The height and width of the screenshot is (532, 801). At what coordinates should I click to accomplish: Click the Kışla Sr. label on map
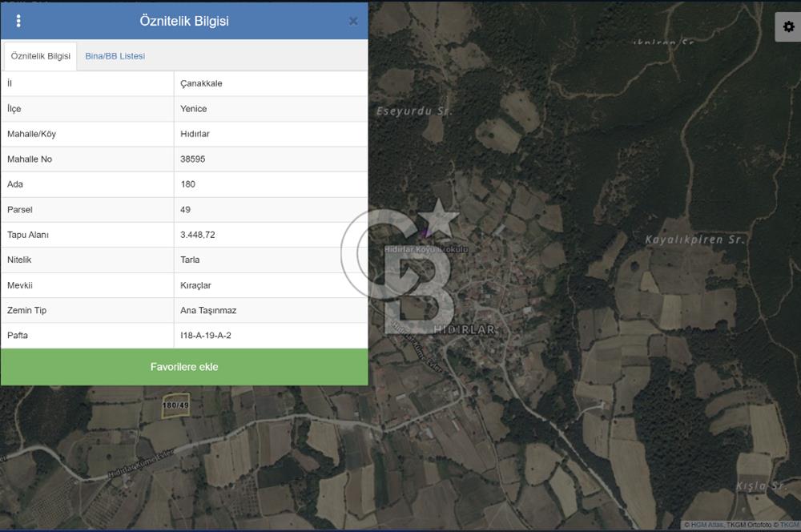(762, 486)
